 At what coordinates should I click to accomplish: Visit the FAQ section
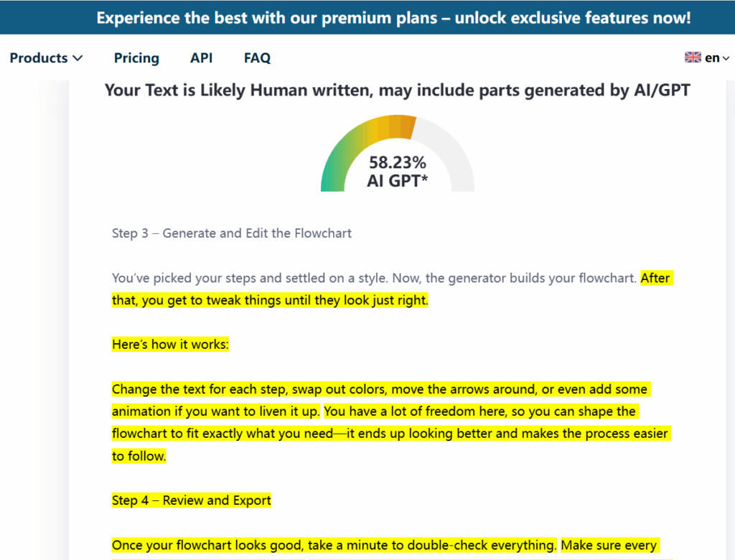[257, 57]
